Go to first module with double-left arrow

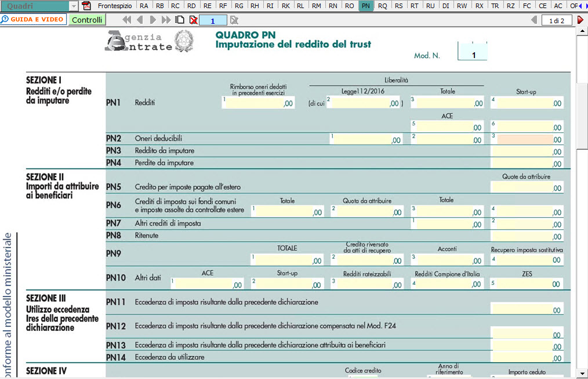click(127, 20)
